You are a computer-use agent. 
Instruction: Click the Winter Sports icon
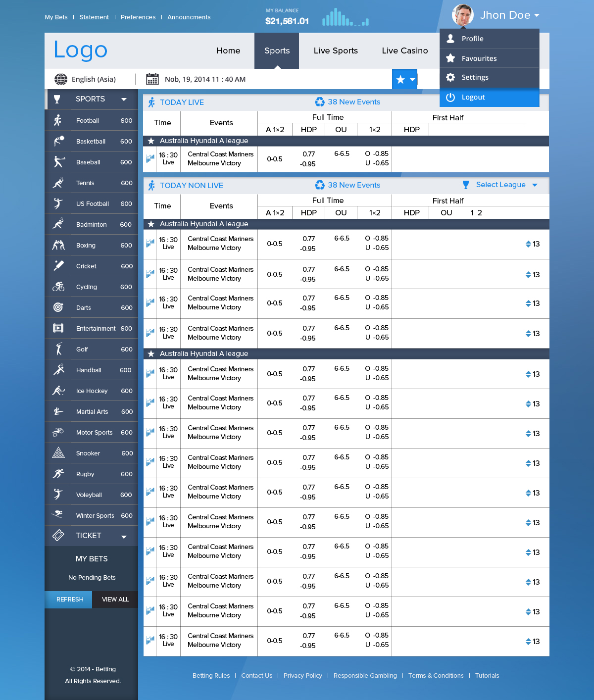(57, 514)
